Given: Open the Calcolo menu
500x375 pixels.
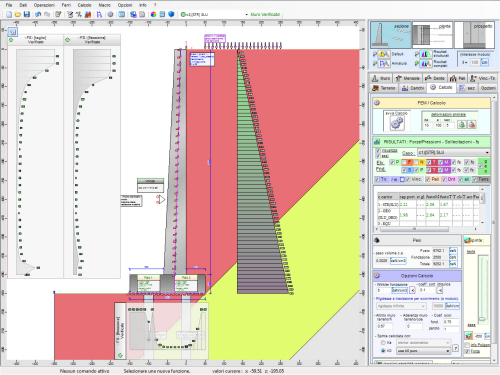Looking at the screenshot, I should click(84, 5).
